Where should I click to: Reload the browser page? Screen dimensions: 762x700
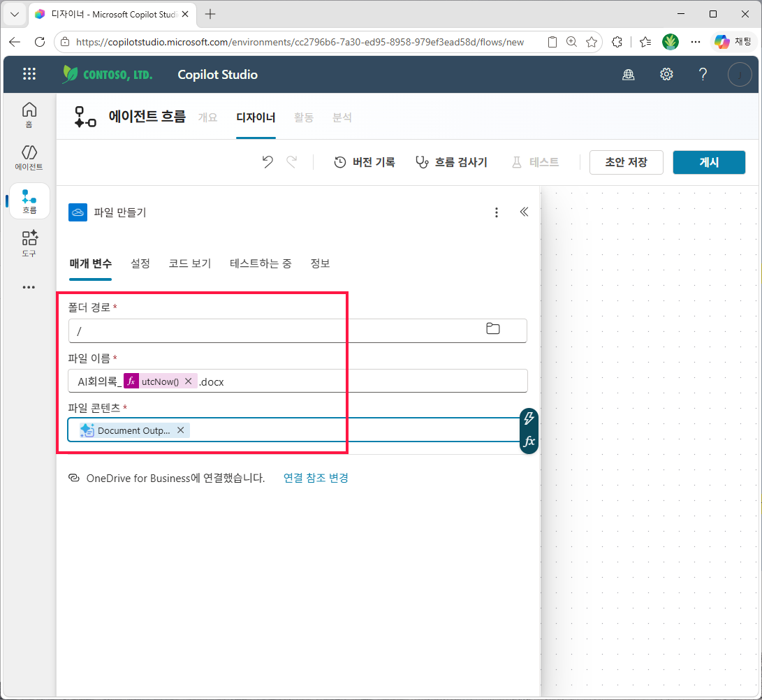40,42
